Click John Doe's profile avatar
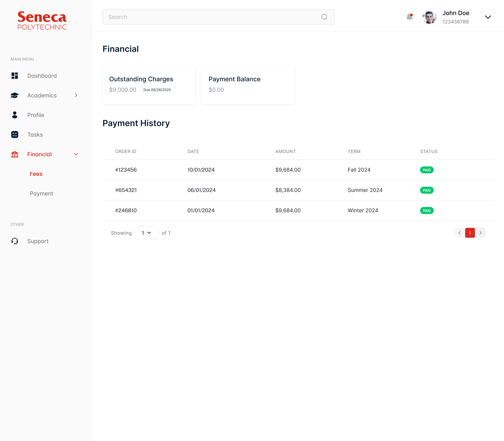Image resolution: width=504 pixels, height=441 pixels. point(430,17)
